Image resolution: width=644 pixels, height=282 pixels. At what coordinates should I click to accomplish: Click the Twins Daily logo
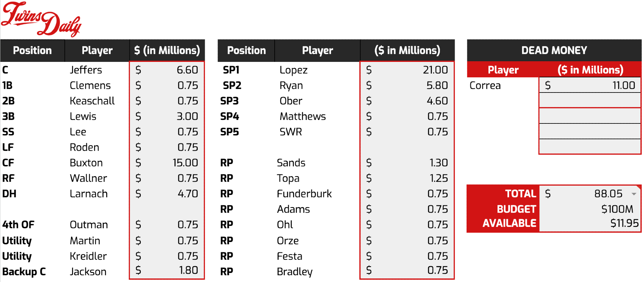41,19
